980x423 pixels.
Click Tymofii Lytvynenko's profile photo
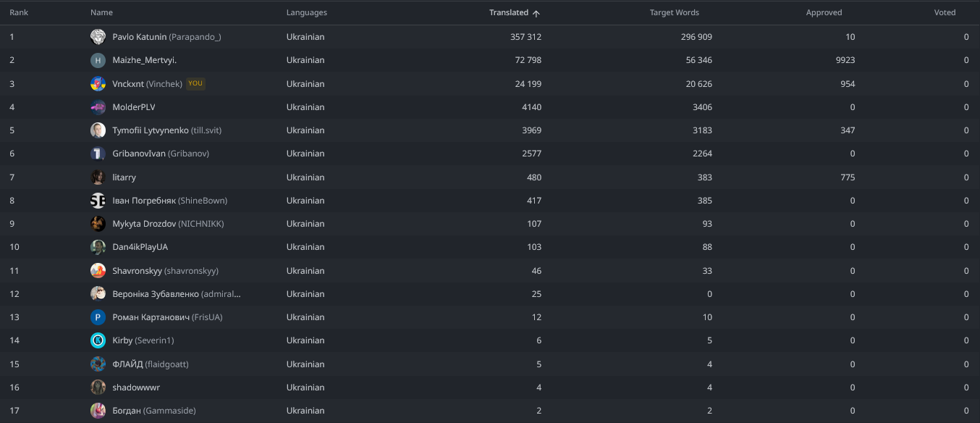pos(98,130)
